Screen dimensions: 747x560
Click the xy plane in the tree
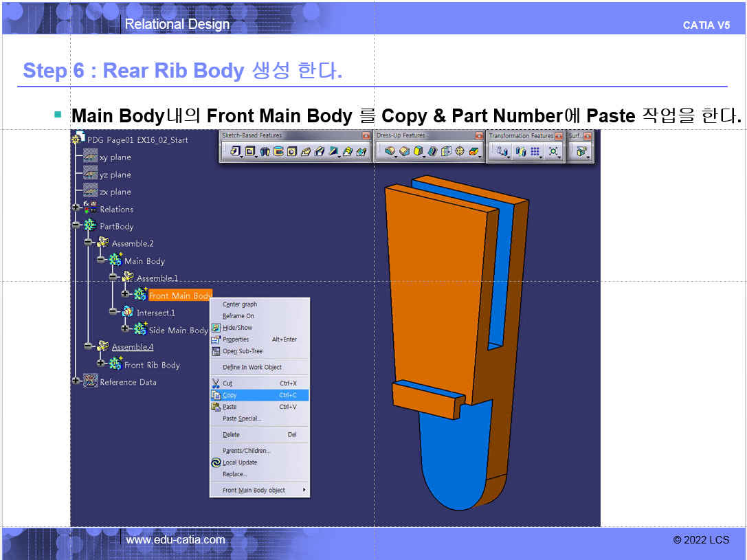point(115,157)
